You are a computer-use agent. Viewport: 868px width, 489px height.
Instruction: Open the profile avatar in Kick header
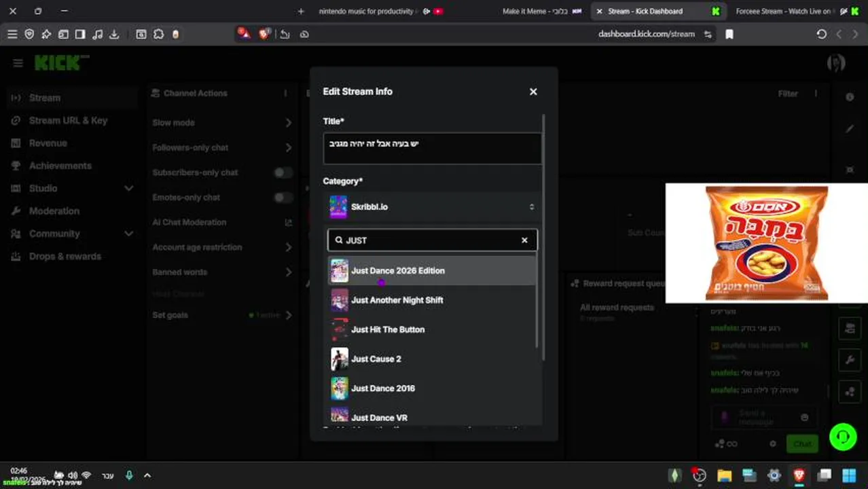click(x=836, y=63)
